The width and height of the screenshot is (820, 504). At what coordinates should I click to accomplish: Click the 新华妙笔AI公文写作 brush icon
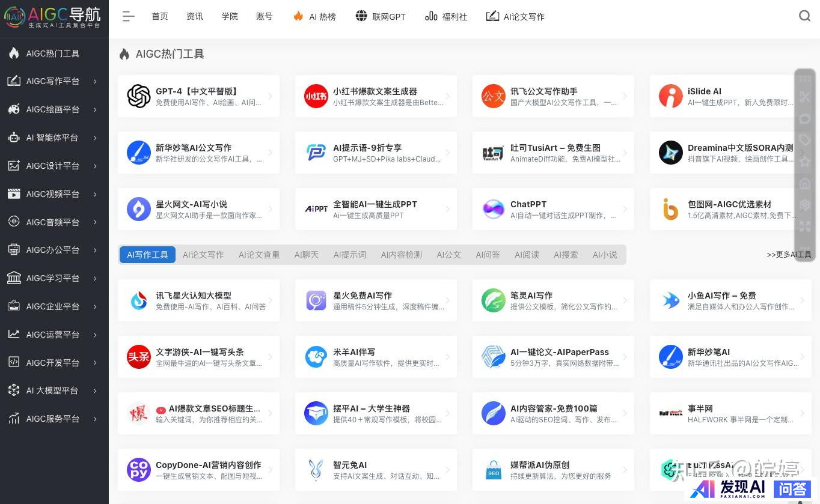point(139,153)
